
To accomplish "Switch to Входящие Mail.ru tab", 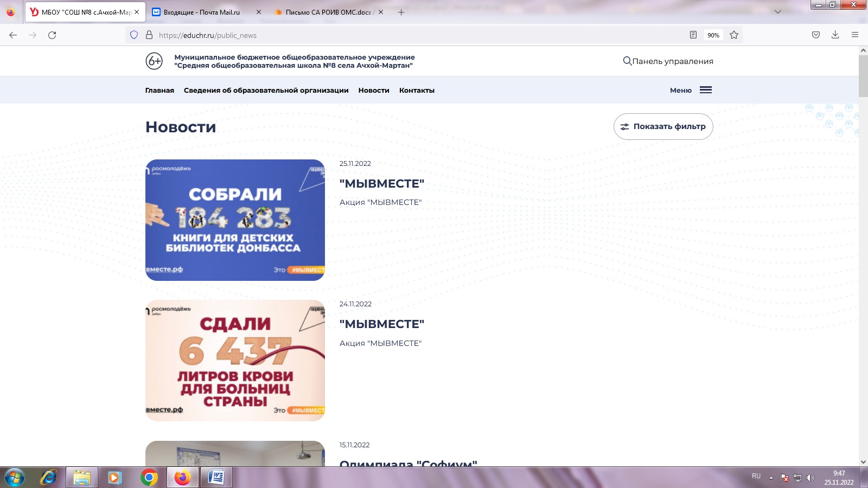I will [202, 12].
